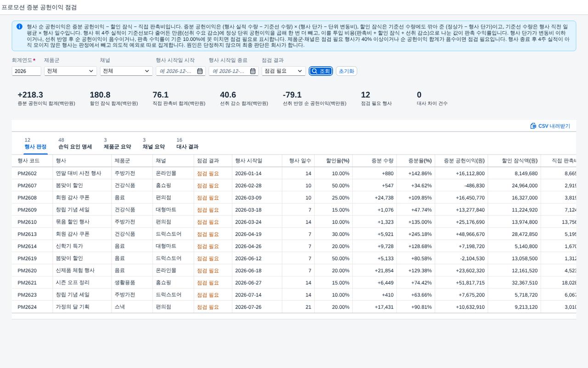Open calendar picker for 행사 시작일 시작
The height and width of the screenshot is (368, 588).
(200, 71)
